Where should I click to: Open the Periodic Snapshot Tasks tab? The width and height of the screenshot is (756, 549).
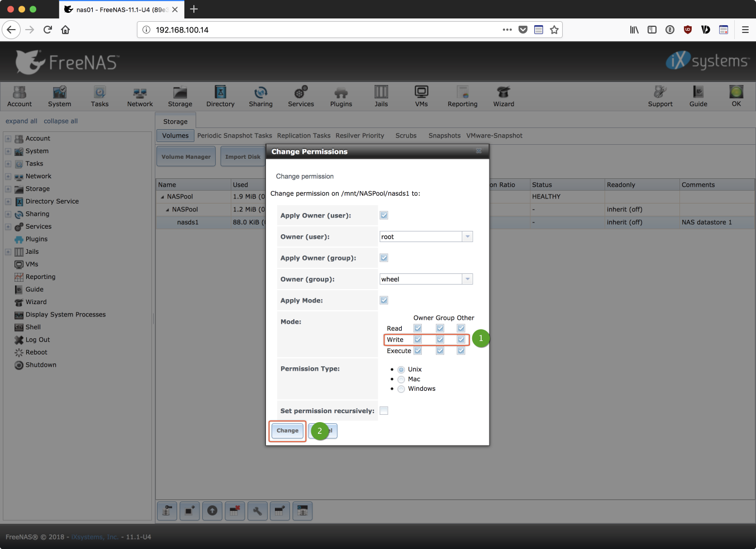[x=235, y=136]
